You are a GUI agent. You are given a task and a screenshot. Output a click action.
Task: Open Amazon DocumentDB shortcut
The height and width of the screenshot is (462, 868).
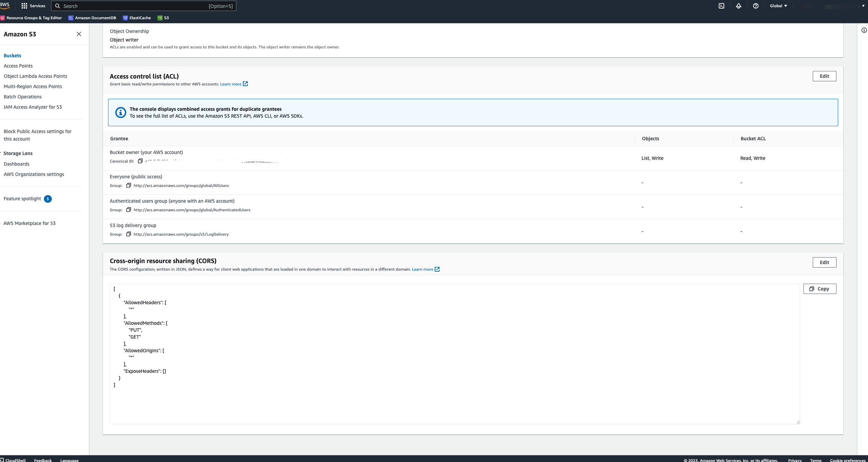coord(92,18)
